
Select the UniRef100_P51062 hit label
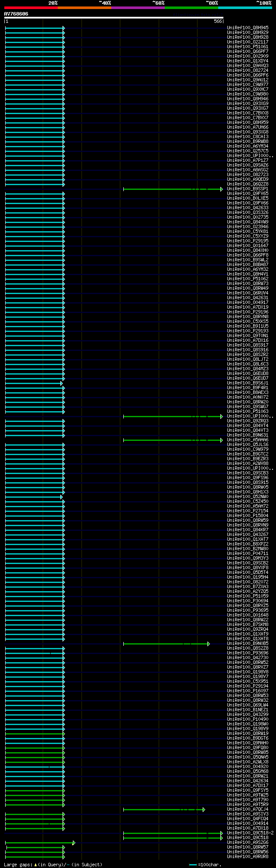248,279
